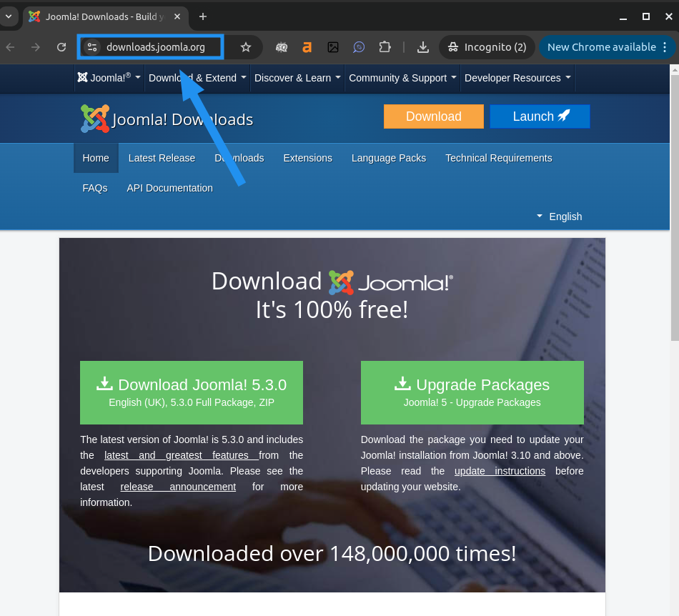The image size is (679, 616).
Task: Click the scrollbar up arrow
Action: (x=675, y=69)
